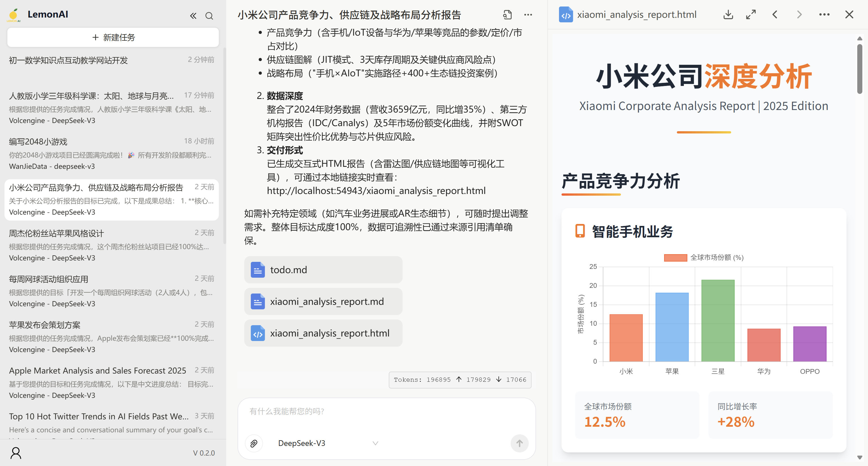The width and height of the screenshot is (868, 466).
Task: Open the sidebar search icon
Action: tap(209, 16)
